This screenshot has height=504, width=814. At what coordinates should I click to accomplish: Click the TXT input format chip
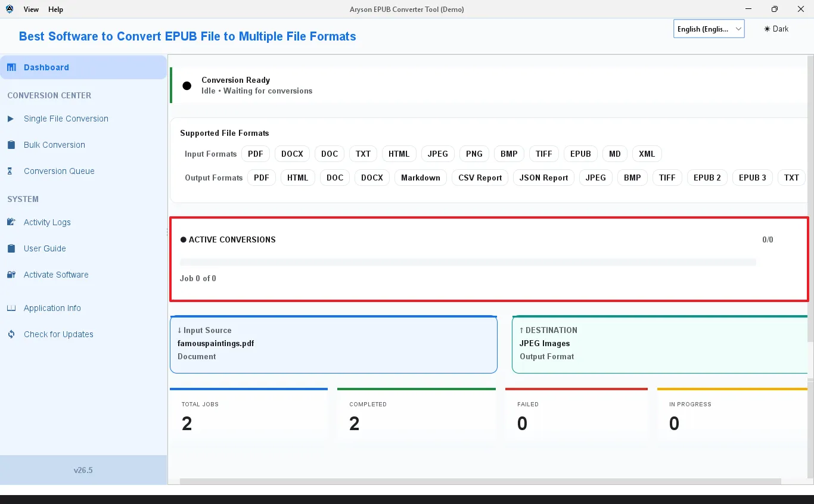(363, 154)
